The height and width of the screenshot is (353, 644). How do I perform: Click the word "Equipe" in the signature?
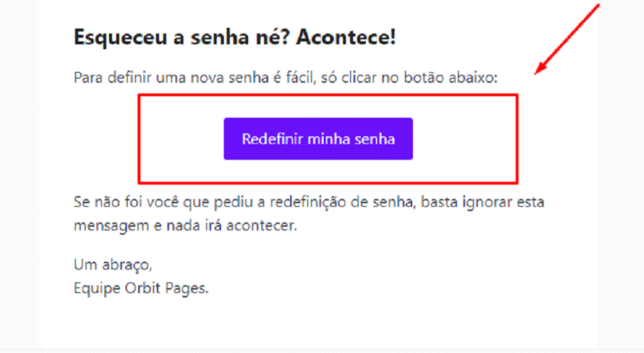click(x=96, y=290)
